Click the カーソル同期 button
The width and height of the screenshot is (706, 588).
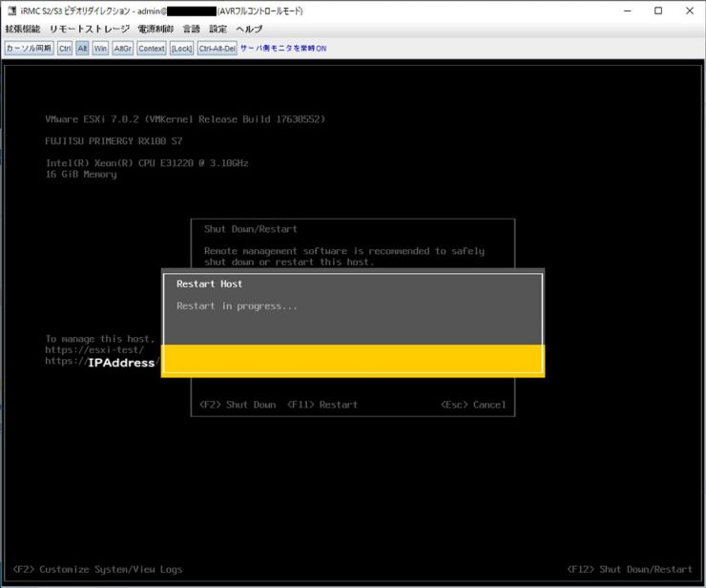point(30,49)
